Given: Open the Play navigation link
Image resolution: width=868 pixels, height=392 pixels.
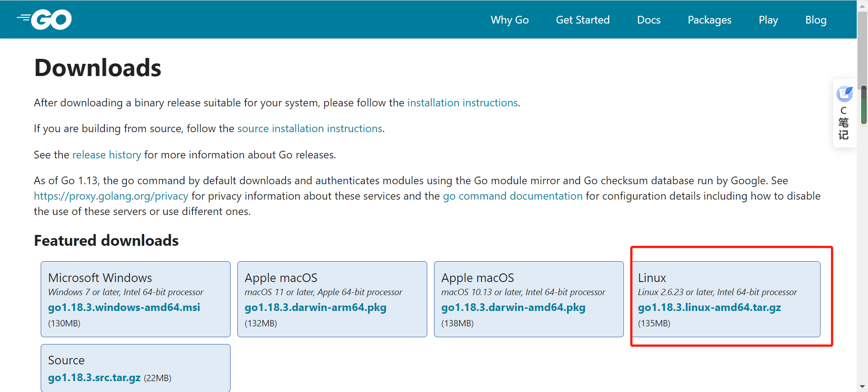Looking at the screenshot, I should click(x=768, y=20).
